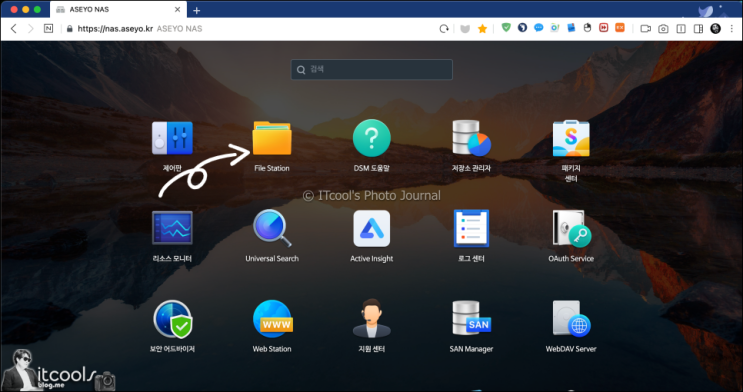743x392 pixels.
Task: Select the ASEYO NAS tab
Action: tap(118, 9)
